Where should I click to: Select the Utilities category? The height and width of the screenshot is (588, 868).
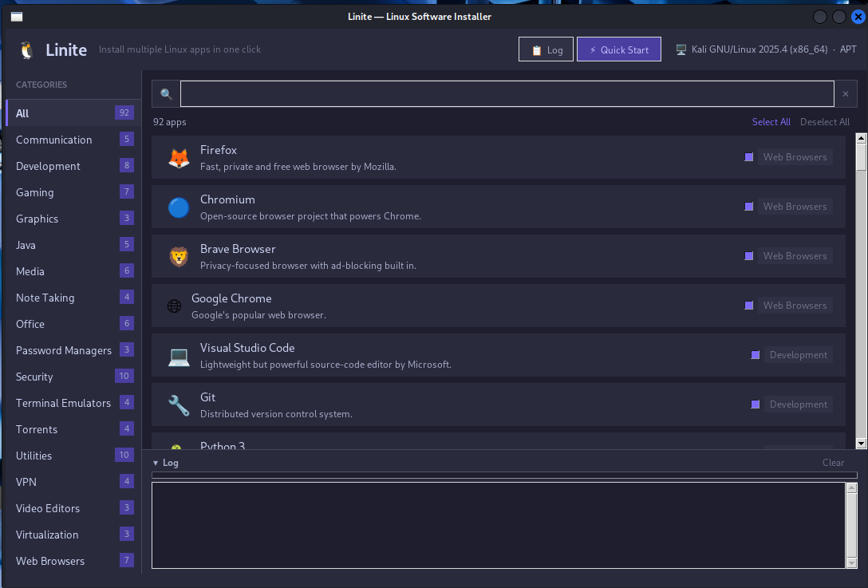pyautogui.click(x=72, y=455)
